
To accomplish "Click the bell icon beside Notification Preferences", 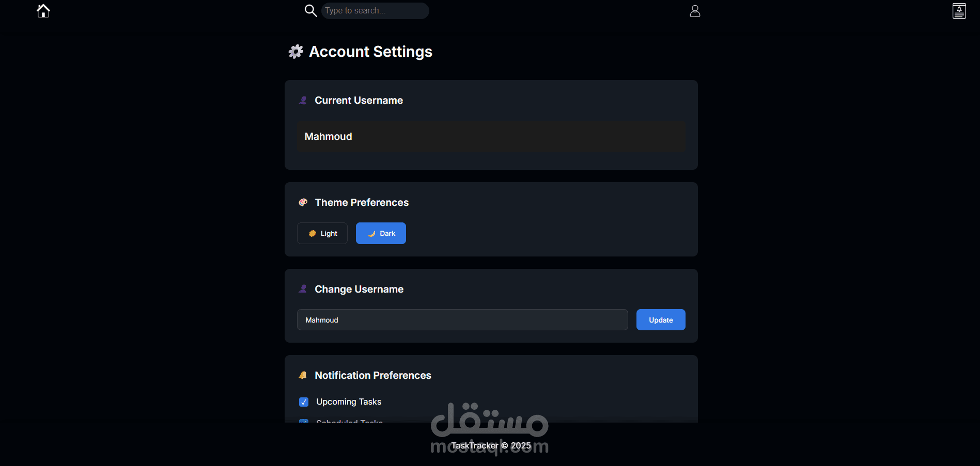I will (x=303, y=375).
